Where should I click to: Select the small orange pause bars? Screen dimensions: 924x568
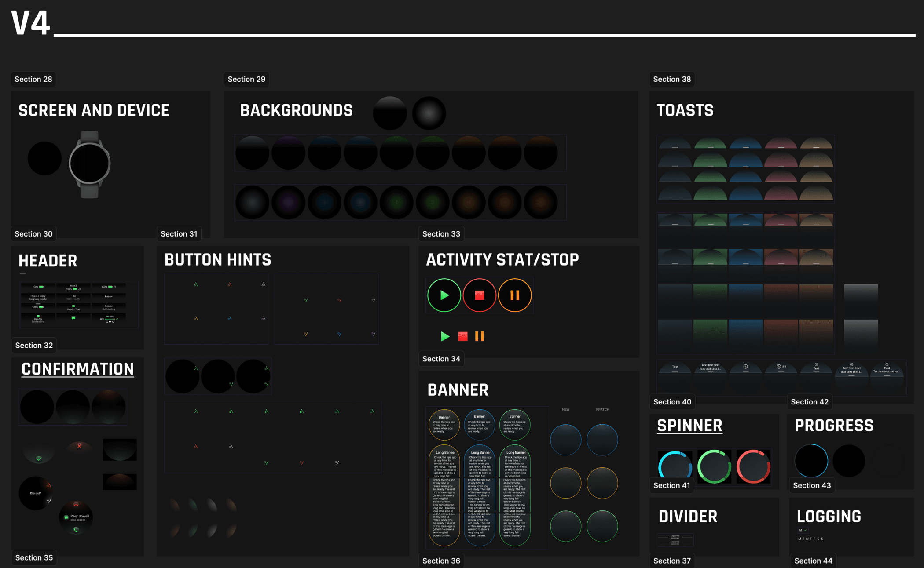(480, 336)
